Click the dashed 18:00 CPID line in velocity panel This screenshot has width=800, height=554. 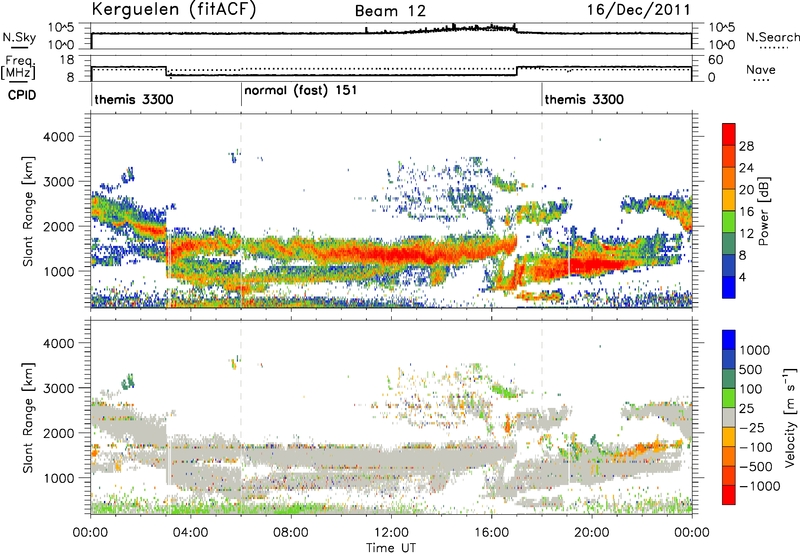[541, 417]
